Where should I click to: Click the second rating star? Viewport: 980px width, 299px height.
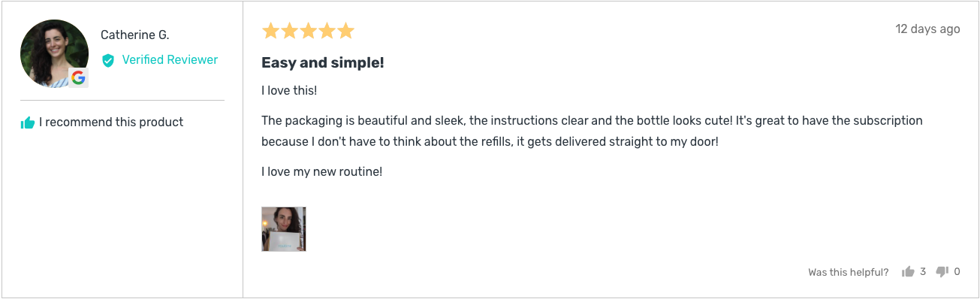pos(289,31)
